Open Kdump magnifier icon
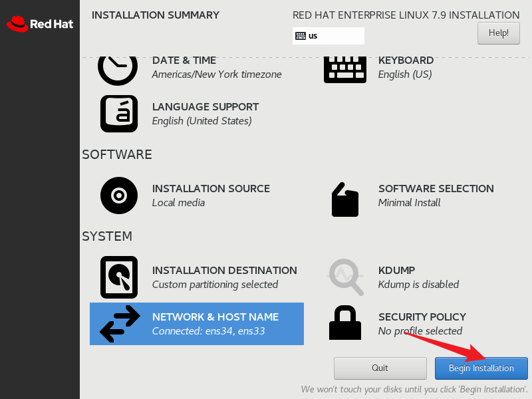This screenshot has width=532, height=399. click(x=345, y=277)
